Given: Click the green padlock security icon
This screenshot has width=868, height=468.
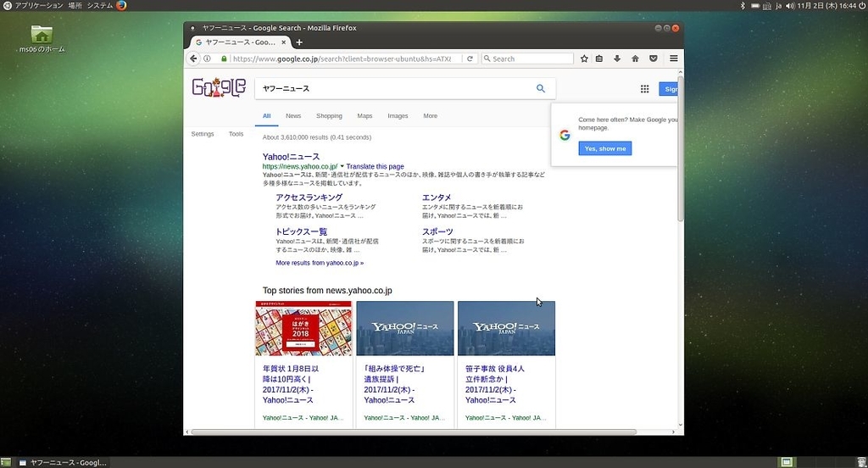Looking at the screenshot, I should (x=224, y=58).
